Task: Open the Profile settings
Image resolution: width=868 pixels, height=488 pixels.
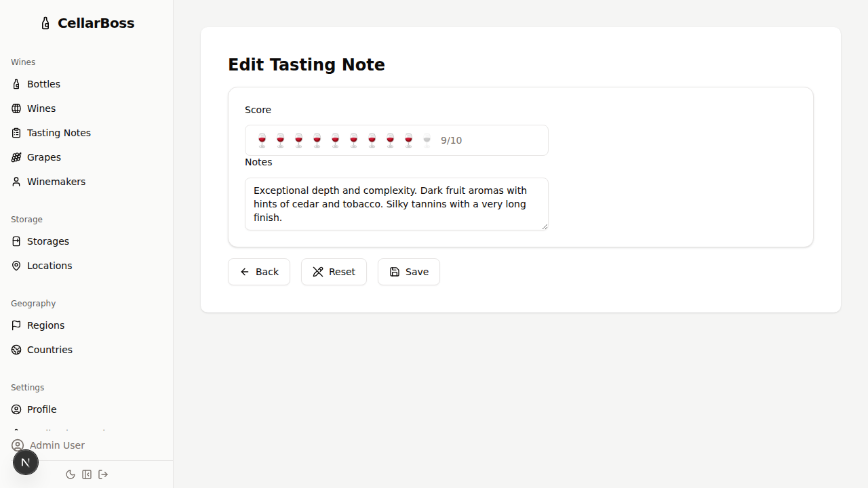Action: (41, 409)
